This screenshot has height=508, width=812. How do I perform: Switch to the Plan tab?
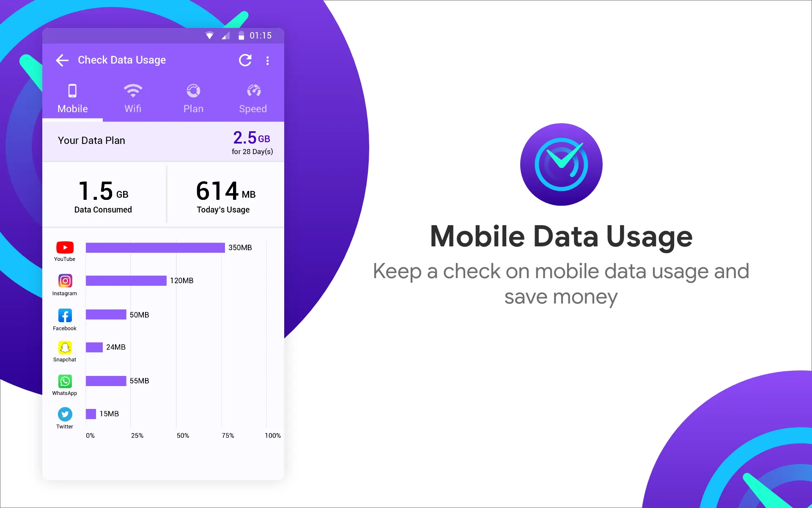tap(193, 98)
